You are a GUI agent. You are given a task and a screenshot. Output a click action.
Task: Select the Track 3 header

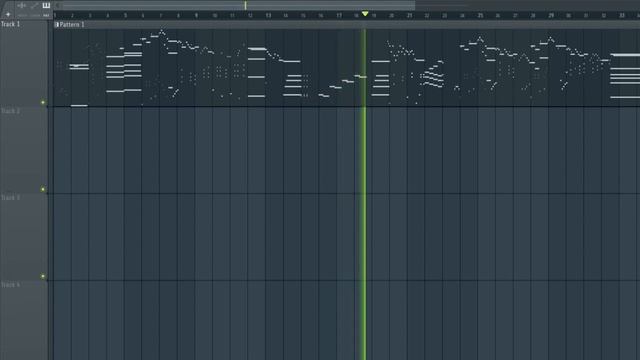point(24,237)
